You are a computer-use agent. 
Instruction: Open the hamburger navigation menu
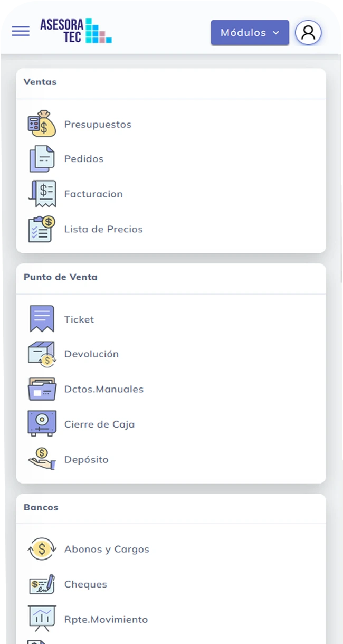click(x=21, y=31)
